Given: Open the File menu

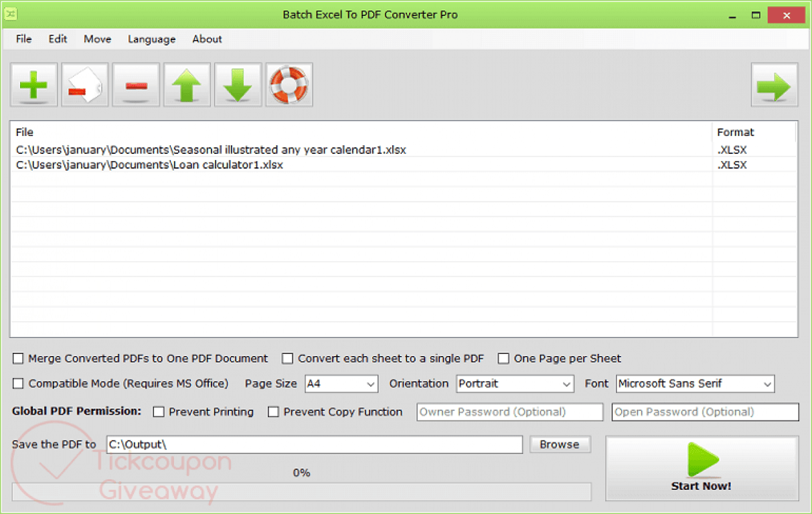Looking at the screenshot, I should coord(23,39).
